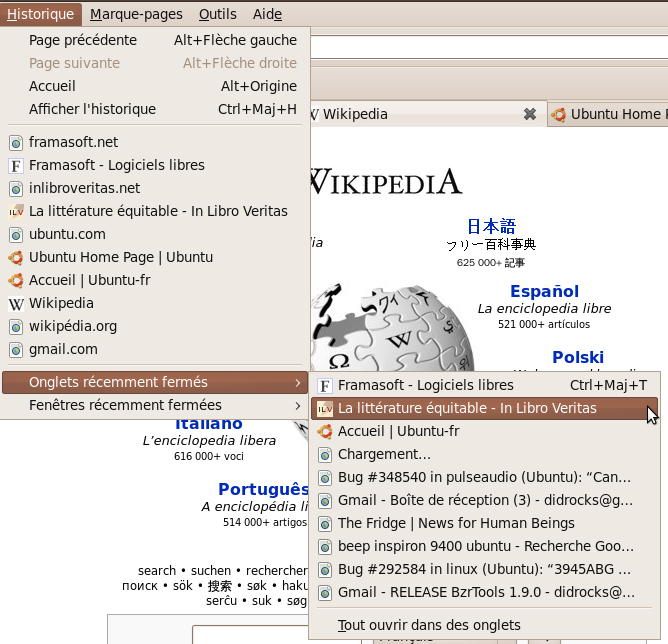The height and width of the screenshot is (644, 668).
Task: Select Afficher l'historique menu entry
Action: pos(92,109)
